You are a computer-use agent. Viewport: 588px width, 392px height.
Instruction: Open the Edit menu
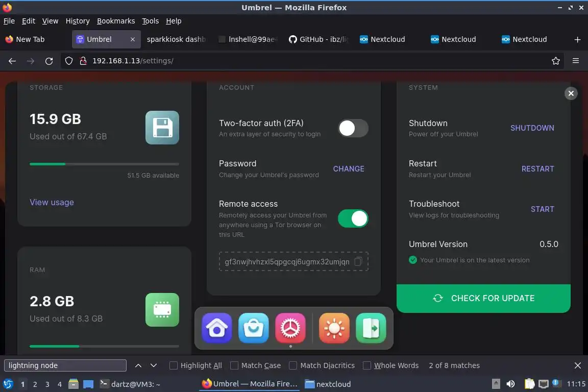[29, 21]
